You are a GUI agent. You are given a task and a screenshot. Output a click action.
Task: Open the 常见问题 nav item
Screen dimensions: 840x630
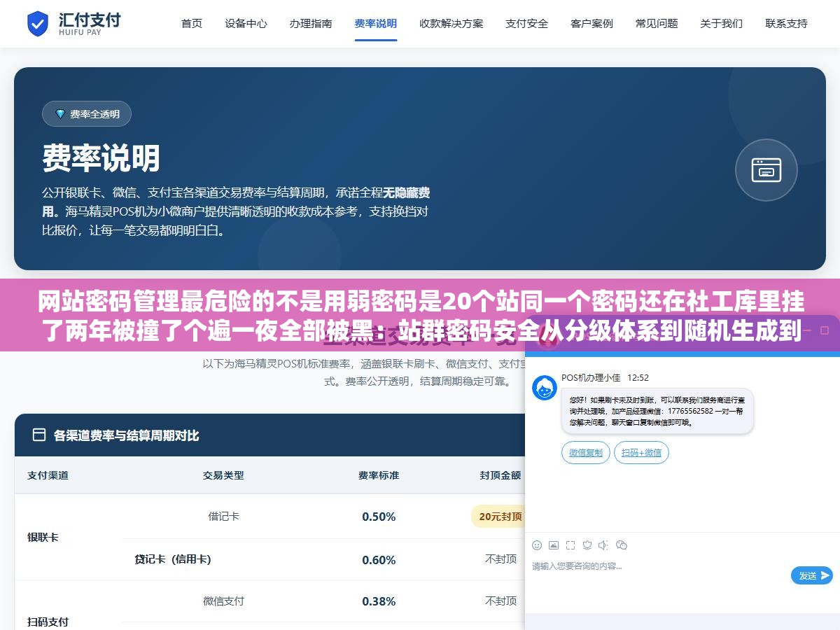click(x=657, y=23)
